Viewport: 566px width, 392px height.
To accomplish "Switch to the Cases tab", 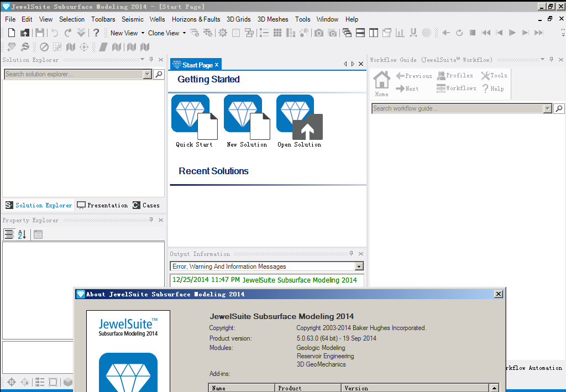I will pyautogui.click(x=146, y=205).
